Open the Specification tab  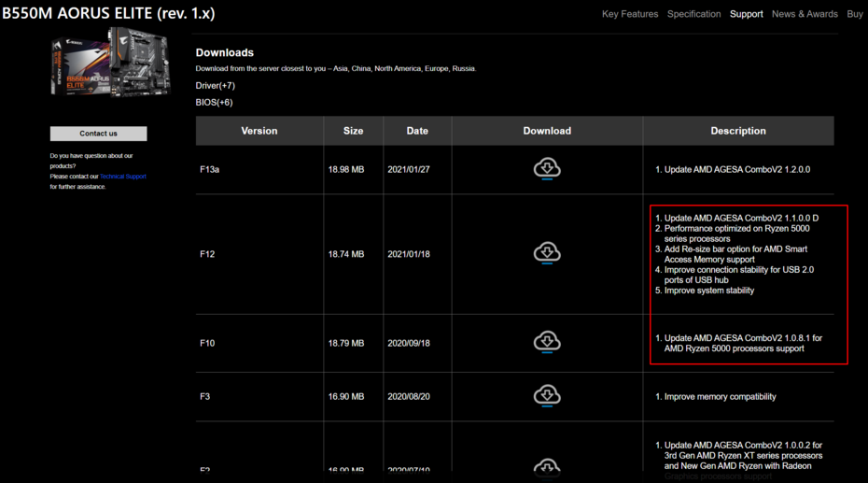click(x=693, y=14)
